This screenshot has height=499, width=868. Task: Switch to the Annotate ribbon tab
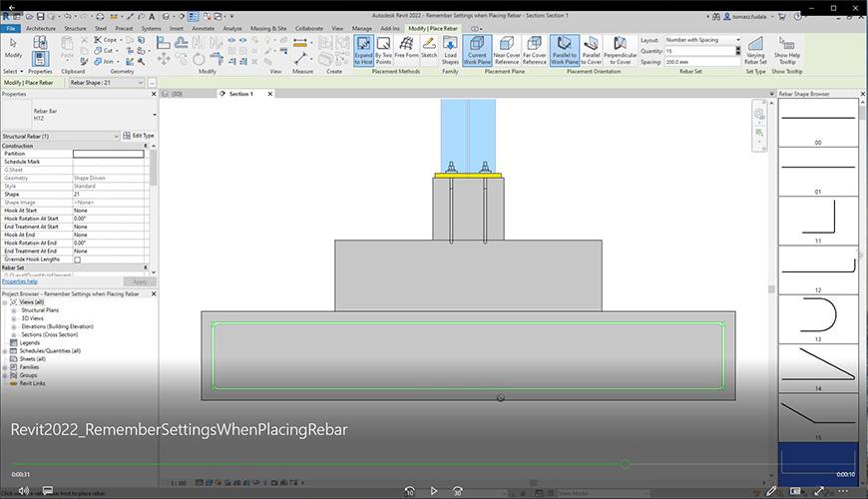(x=204, y=28)
